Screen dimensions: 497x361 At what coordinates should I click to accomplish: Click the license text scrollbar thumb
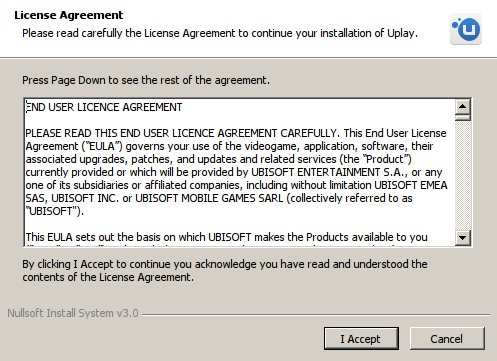click(463, 117)
